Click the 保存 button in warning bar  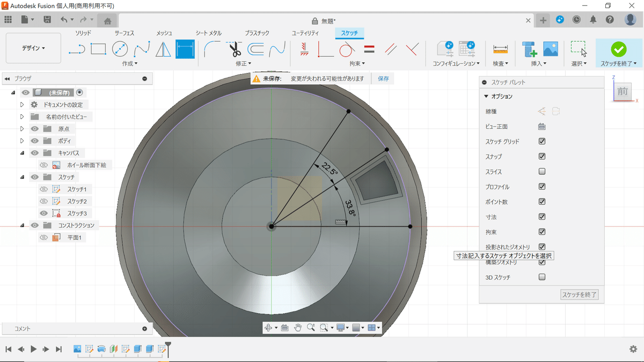[383, 79]
